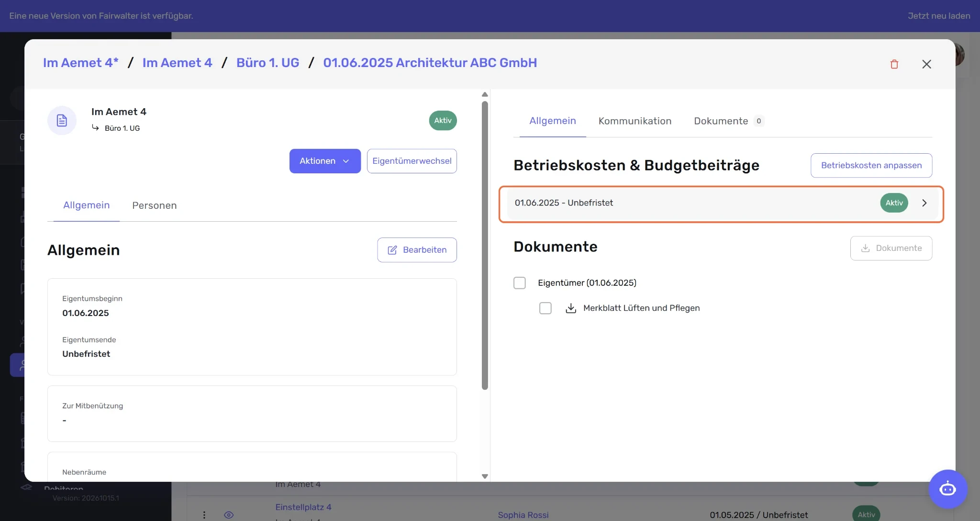980x521 pixels.
Task: Click the Merkblatt Lüften und Pflegen text
Action: pyautogui.click(x=641, y=308)
